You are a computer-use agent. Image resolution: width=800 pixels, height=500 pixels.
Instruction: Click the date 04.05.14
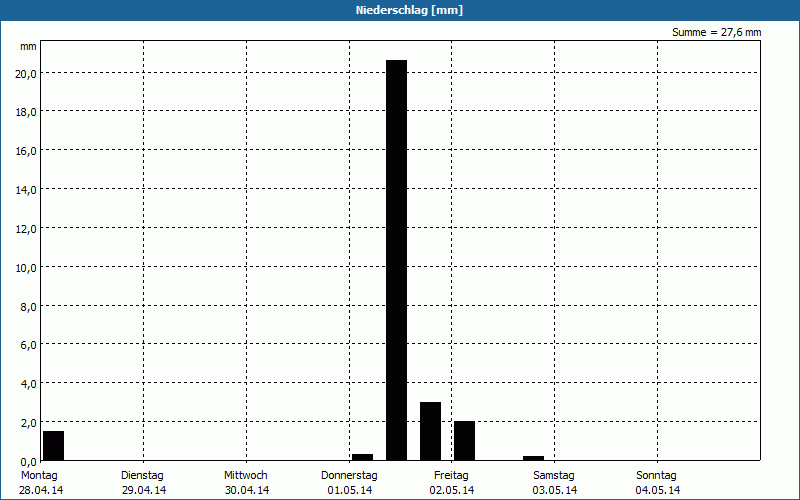(x=658, y=490)
